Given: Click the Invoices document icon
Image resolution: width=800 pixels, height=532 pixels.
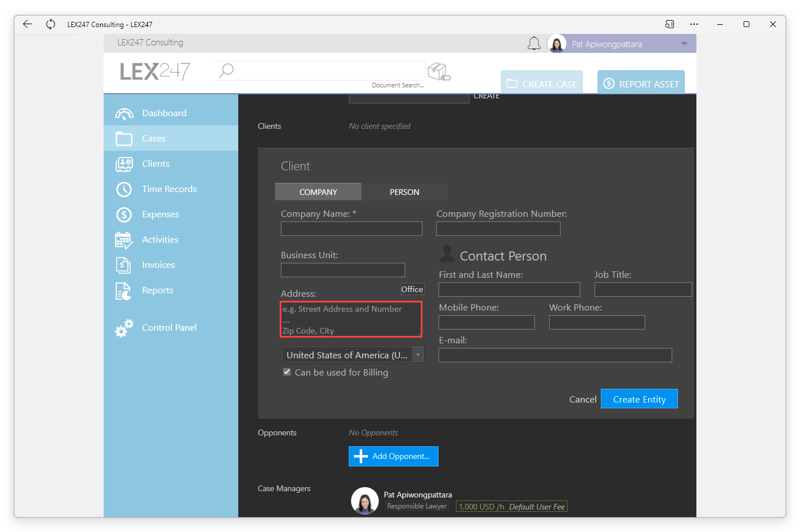Looking at the screenshot, I should click(x=123, y=265).
